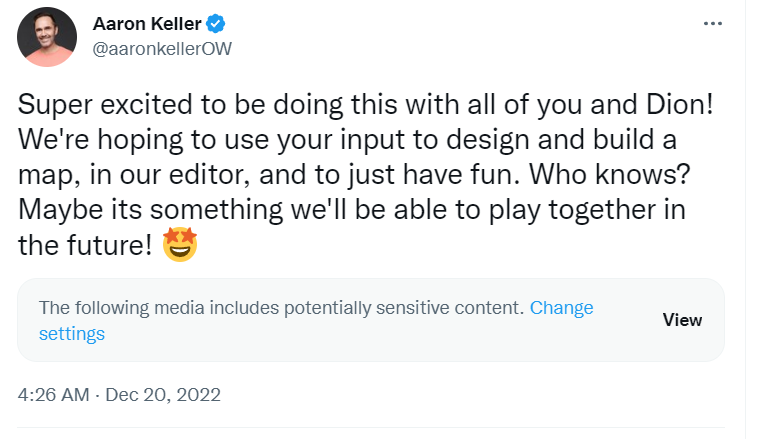772x439 pixels.
Task: Open the three-dot More options menu
Action: (x=712, y=24)
